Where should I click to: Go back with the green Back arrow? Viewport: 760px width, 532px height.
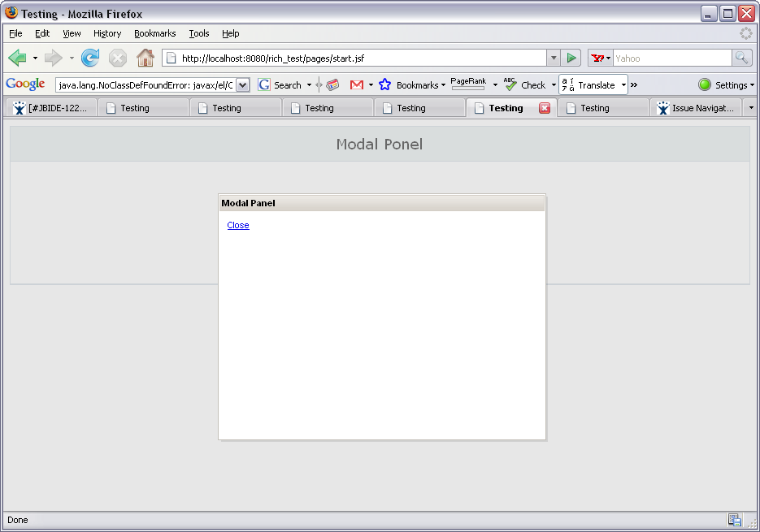[x=17, y=58]
